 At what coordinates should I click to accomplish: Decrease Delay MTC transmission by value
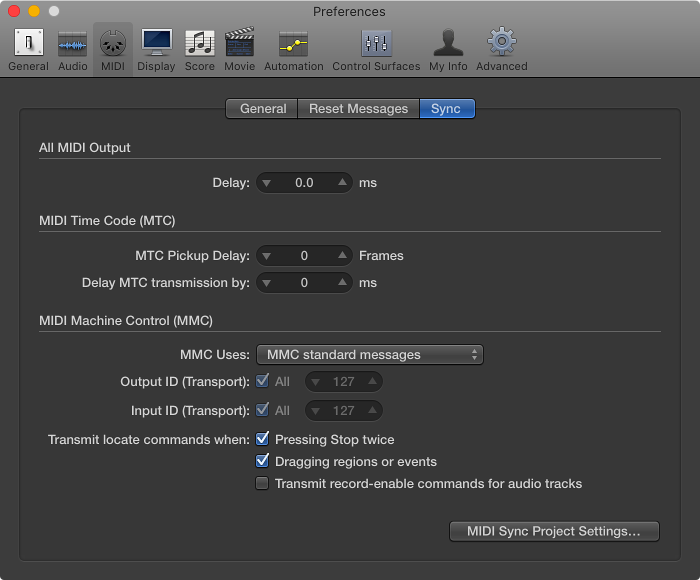click(x=267, y=283)
